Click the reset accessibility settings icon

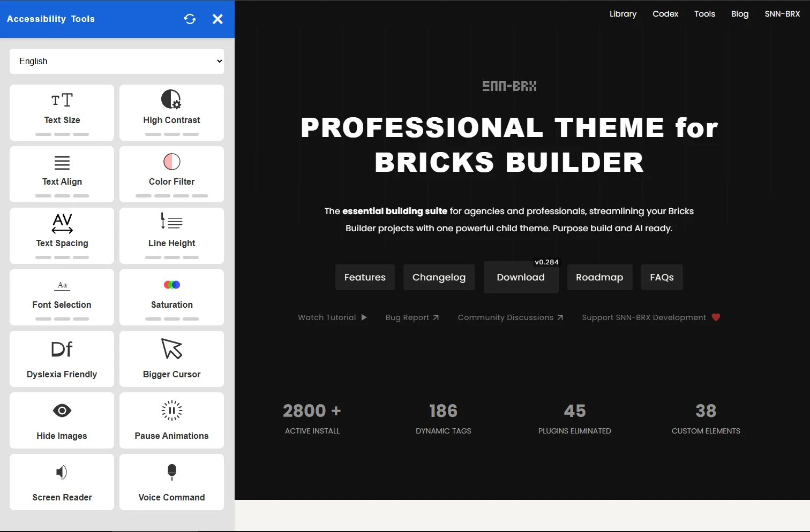tap(190, 19)
